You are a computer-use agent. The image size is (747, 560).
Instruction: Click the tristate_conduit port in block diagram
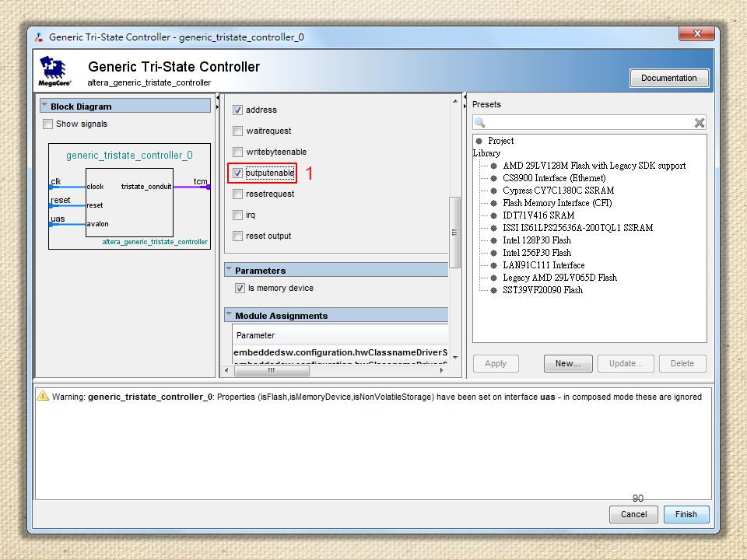pos(146,186)
